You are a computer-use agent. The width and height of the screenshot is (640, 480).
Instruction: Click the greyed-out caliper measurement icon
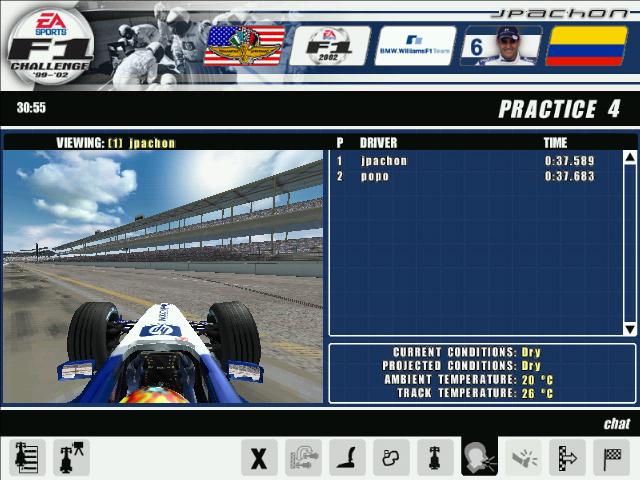click(x=303, y=458)
